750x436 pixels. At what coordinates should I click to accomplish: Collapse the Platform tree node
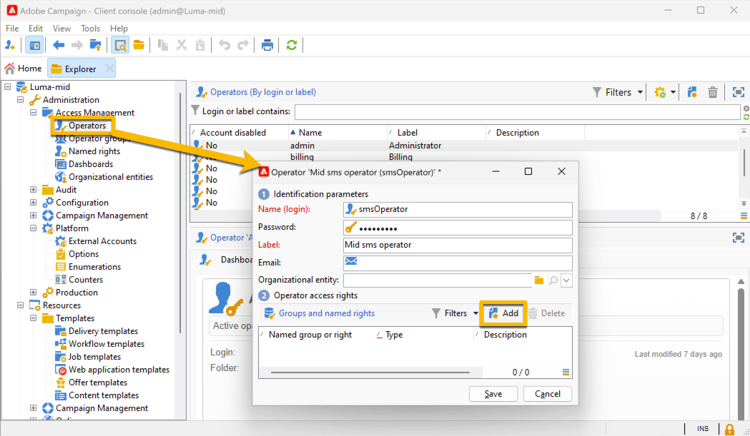tap(33, 229)
